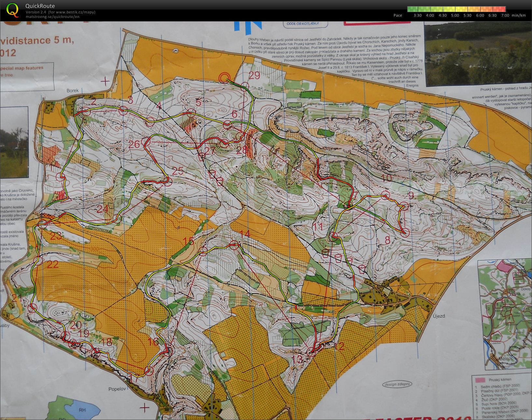Click control number 22 on the map
The height and width of the screenshot is (420, 532).
53,264
